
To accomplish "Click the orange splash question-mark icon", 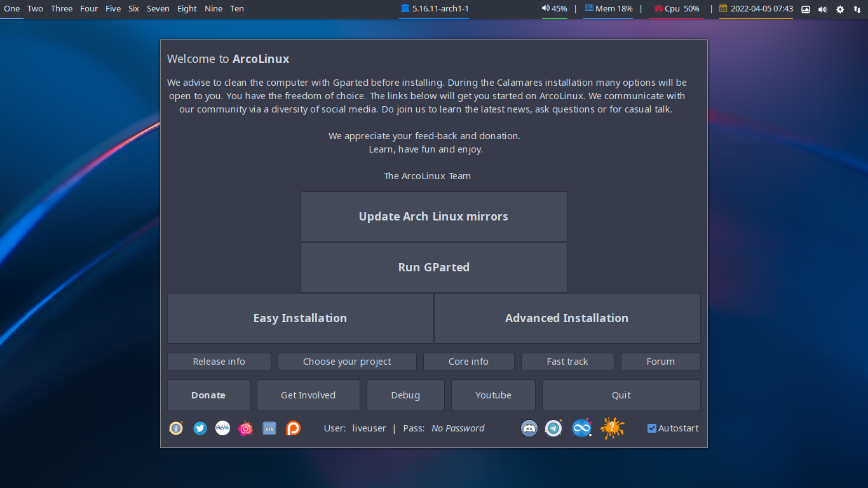I will pyautogui.click(x=613, y=428).
